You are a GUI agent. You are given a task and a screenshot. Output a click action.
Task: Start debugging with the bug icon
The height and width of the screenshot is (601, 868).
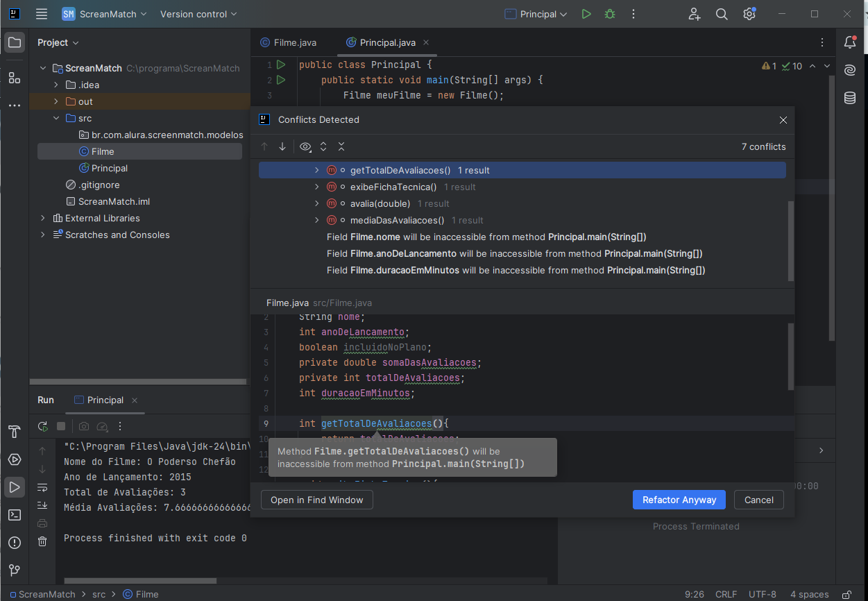(610, 14)
